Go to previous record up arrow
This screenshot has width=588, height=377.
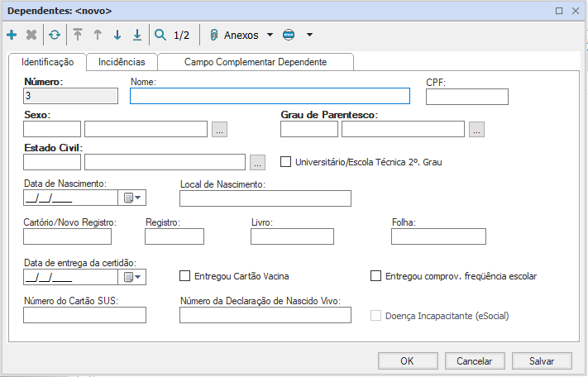click(98, 35)
